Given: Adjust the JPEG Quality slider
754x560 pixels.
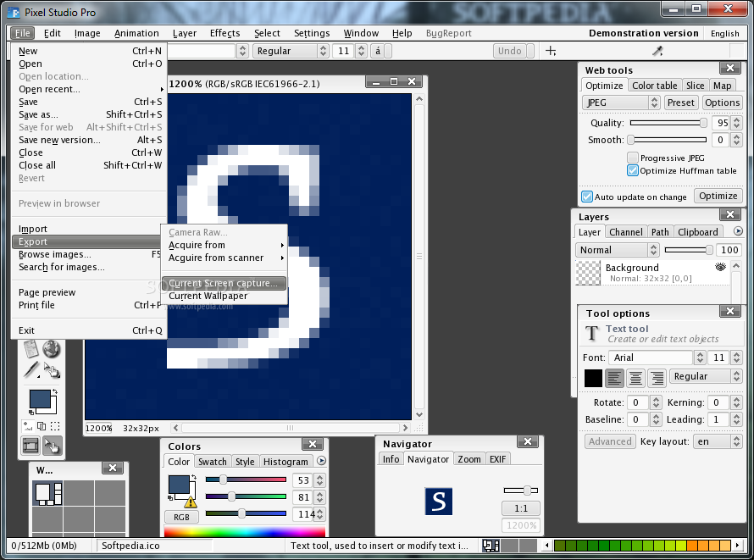Looking at the screenshot, I should (x=669, y=123).
